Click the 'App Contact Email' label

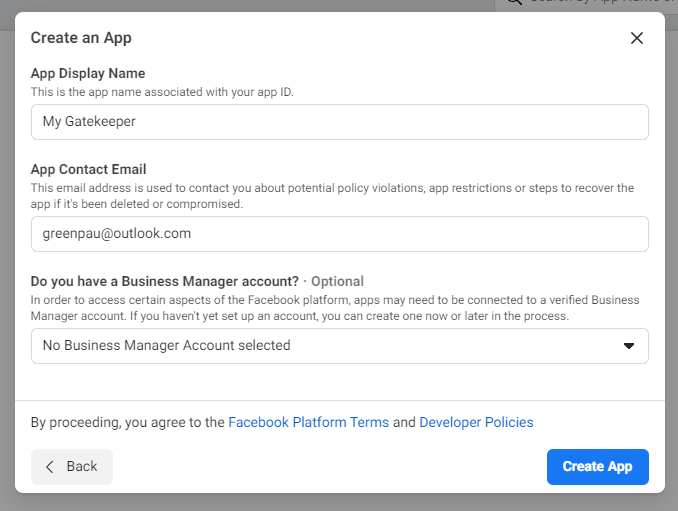tap(88, 169)
